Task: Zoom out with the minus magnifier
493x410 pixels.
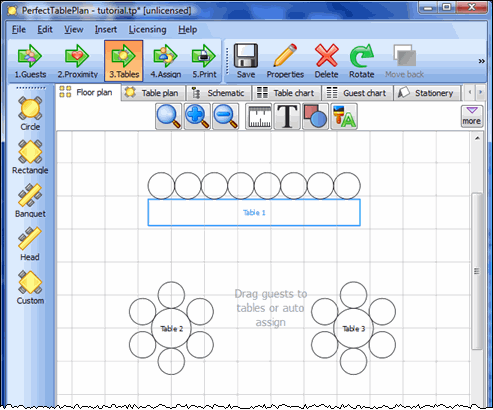Action: point(226,116)
